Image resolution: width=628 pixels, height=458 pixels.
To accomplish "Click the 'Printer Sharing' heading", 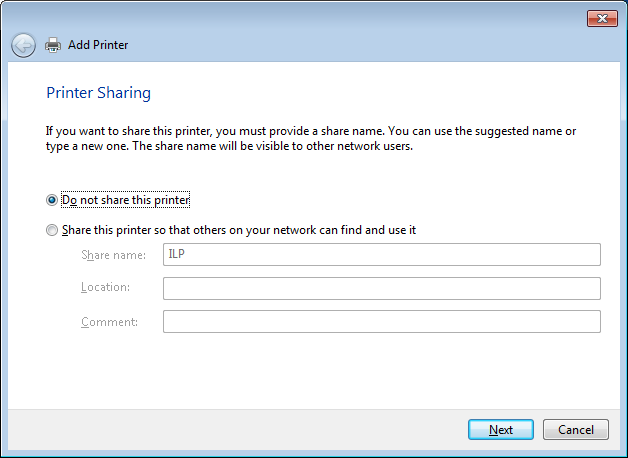I will click(x=98, y=93).
